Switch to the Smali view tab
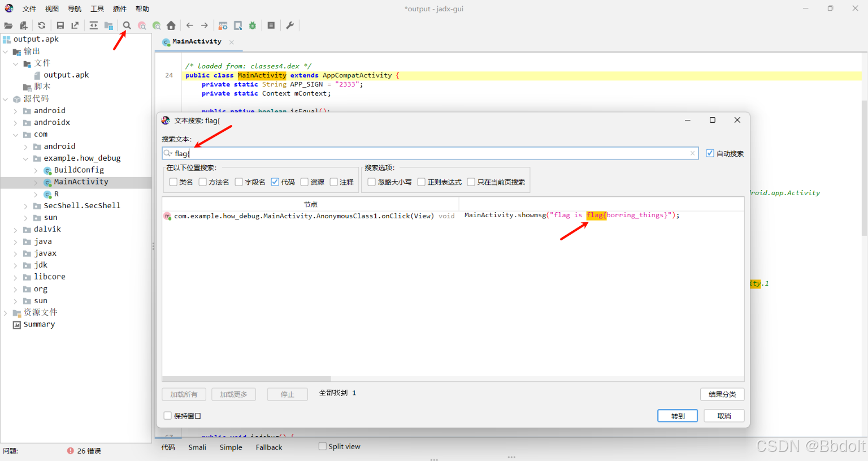 click(x=197, y=447)
